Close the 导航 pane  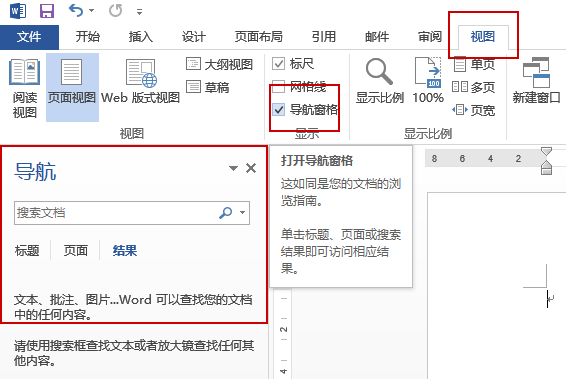(251, 168)
